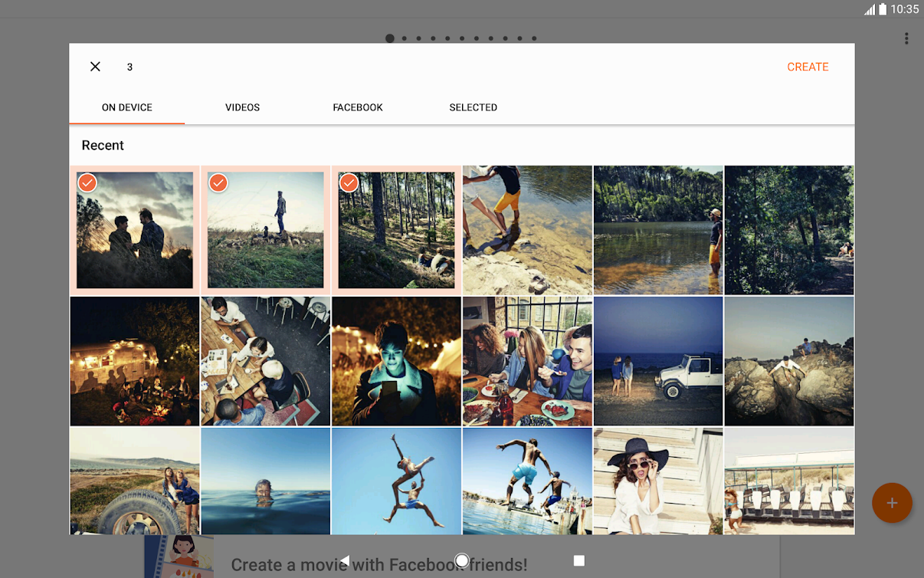Tap the Android recent apps button
This screenshot has height=578, width=924.
point(579,560)
